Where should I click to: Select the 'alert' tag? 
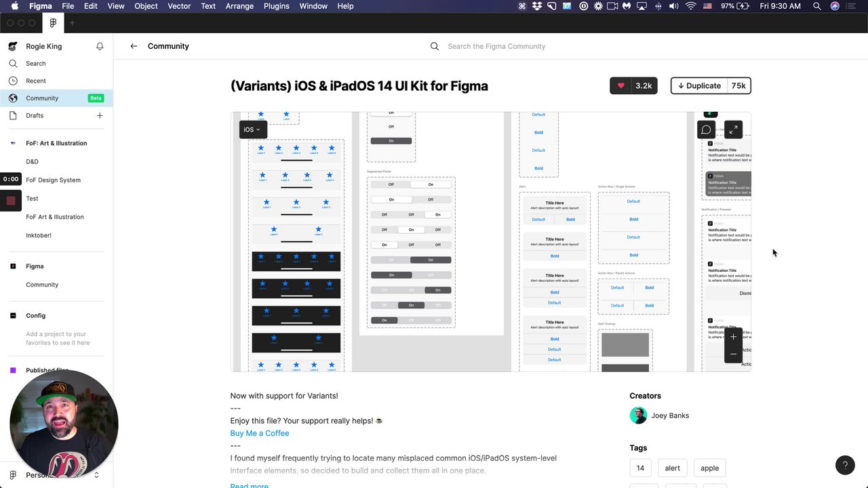click(x=672, y=468)
